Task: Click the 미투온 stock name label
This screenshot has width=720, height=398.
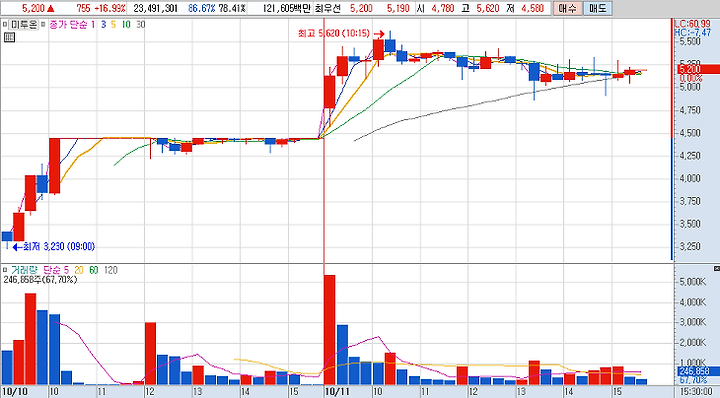Action: 23,25
